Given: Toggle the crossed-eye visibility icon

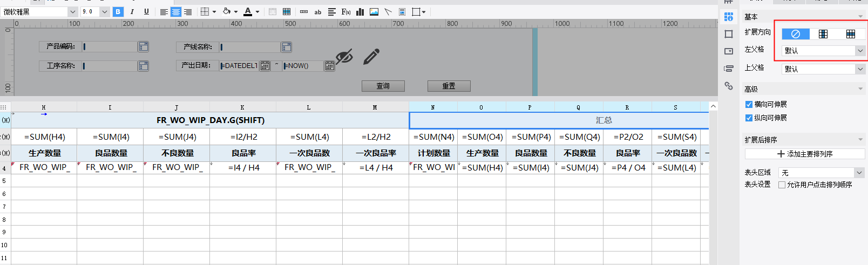Looking at the screenshot, I should (x=344, y=57).
